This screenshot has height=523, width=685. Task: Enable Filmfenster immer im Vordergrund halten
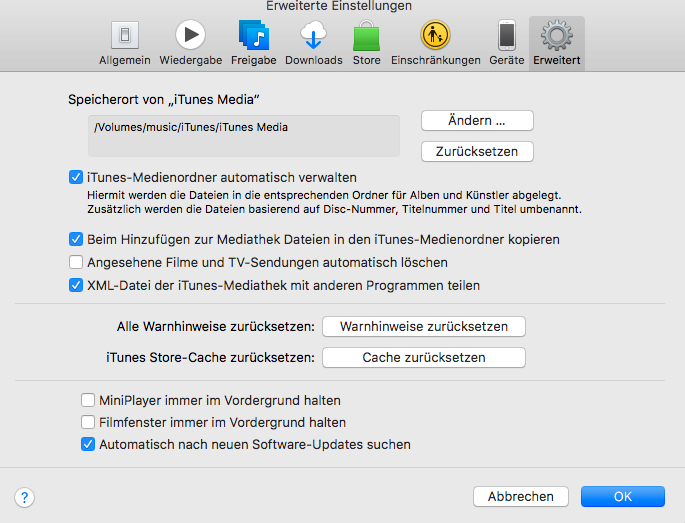click(x=88, y=422)
